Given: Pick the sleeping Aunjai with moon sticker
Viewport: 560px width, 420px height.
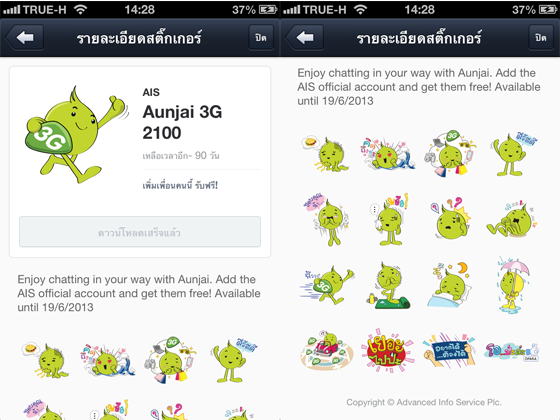Looking at the screenshot, I should click(451, 285).
